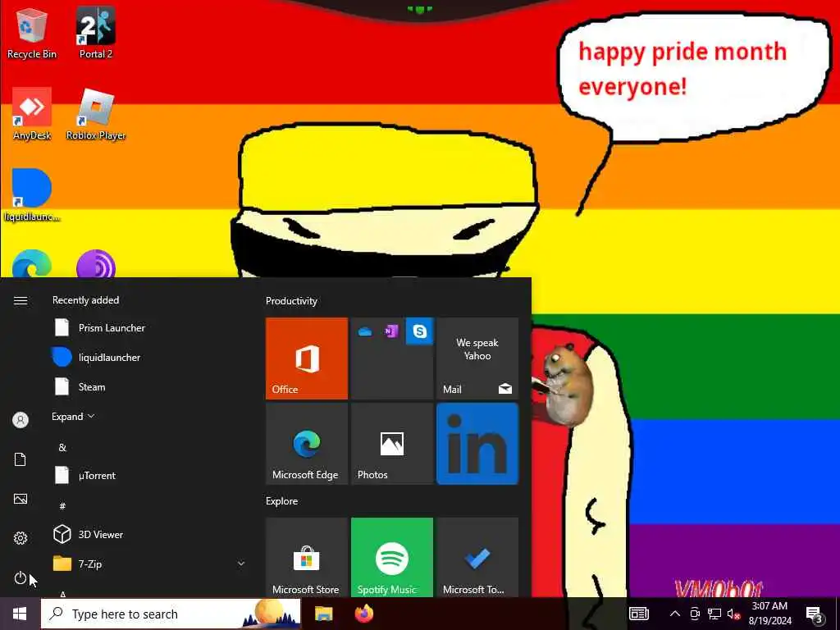Open the Office tile

pos(307,358)
